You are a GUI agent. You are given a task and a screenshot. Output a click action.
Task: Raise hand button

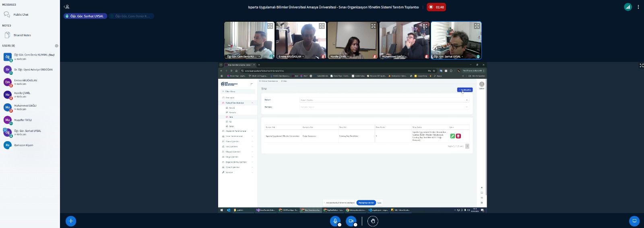(x=373, y=221)
